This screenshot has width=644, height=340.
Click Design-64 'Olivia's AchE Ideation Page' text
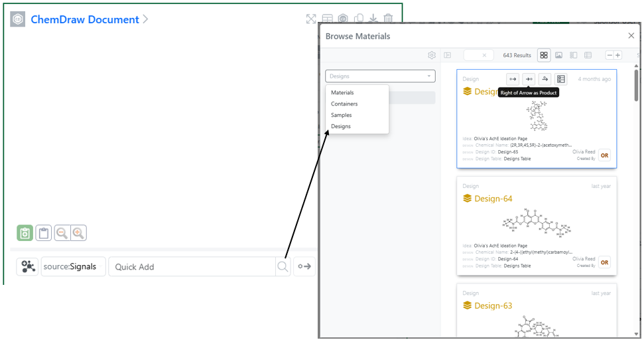point(501,246)
